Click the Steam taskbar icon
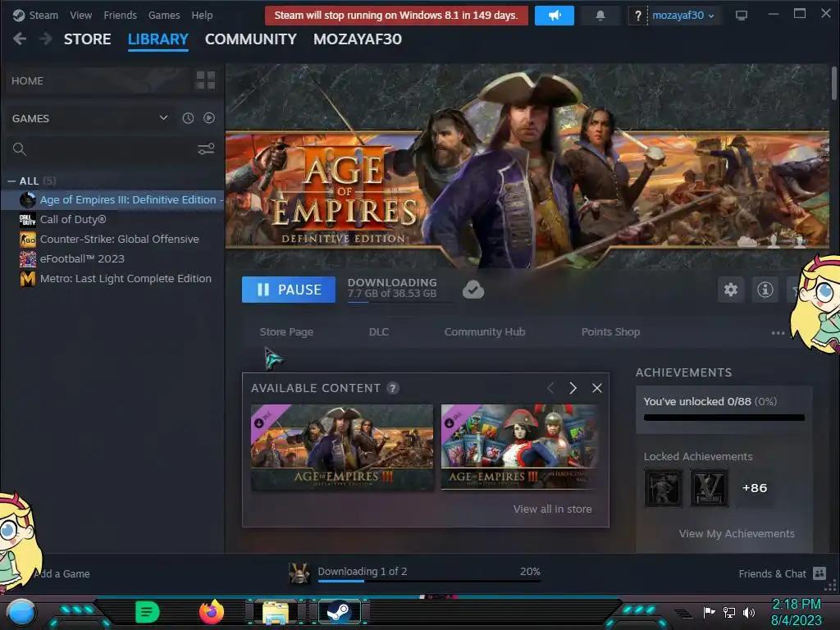The image size is (840, 630). pos(339,612)
